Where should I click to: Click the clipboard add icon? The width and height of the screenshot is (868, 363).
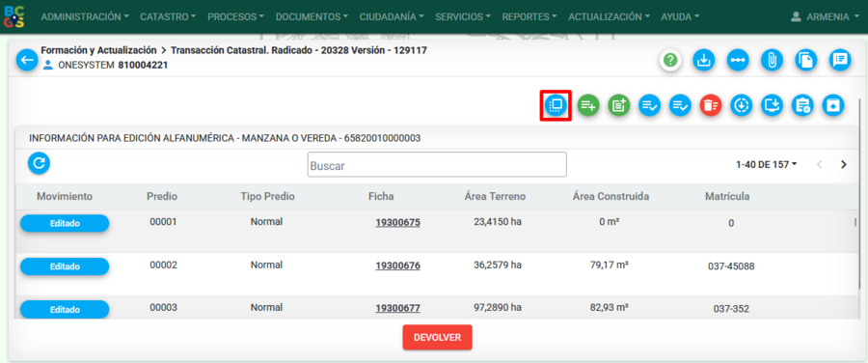(x=802, y=105)
